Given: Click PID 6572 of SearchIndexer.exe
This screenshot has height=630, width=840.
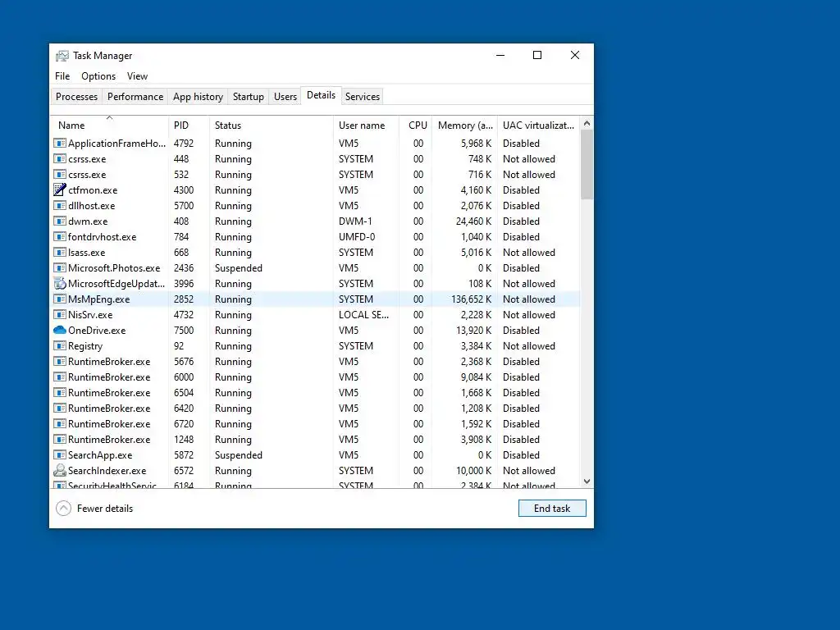Looking at the screenshot, I should point(183,471).
